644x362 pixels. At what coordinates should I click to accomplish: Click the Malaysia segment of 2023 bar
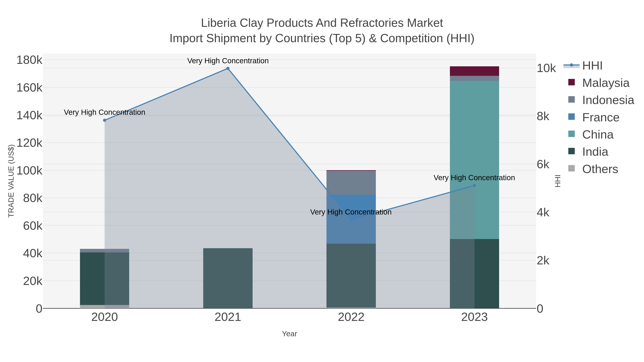474,71
